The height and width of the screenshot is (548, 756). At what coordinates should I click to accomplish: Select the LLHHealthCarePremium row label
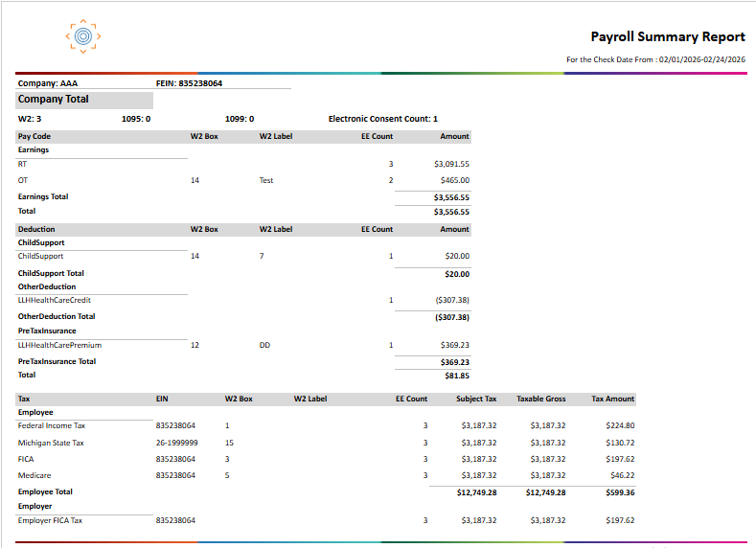(x=59, y=345)
